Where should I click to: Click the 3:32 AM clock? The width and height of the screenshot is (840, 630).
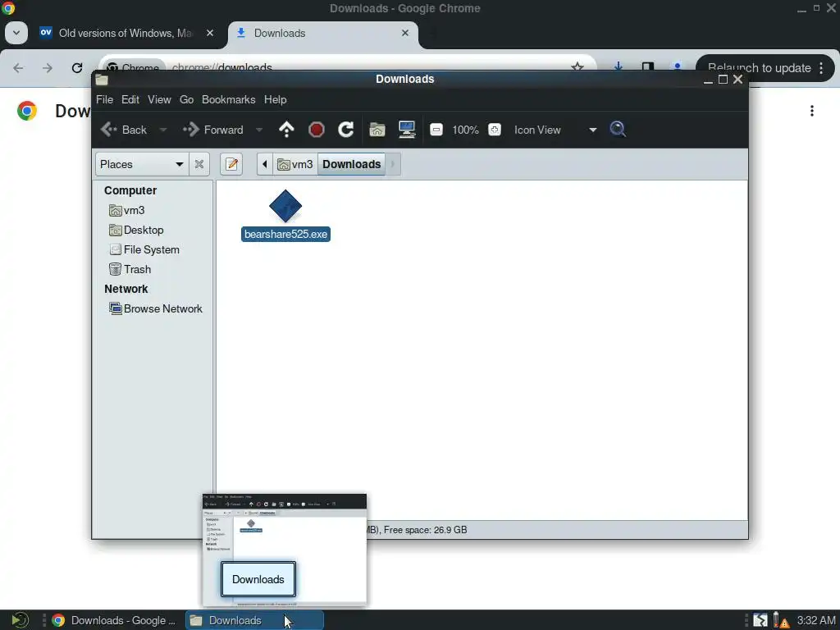pyautogui.click(x=816, y=620)
